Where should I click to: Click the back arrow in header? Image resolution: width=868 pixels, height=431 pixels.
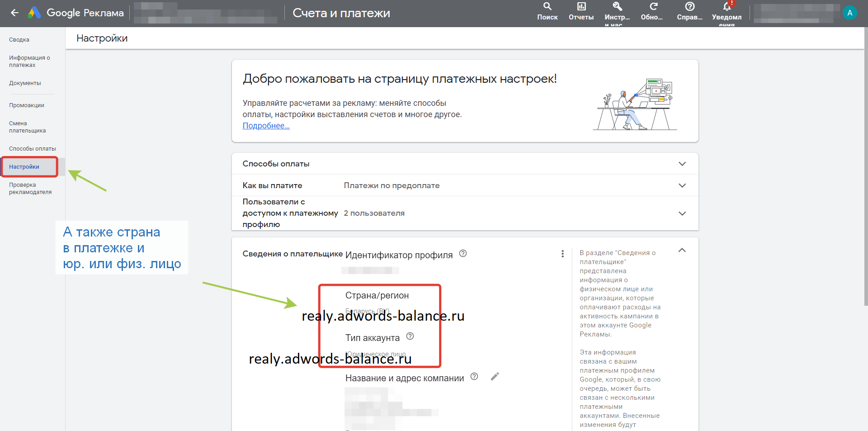[14, 13]
